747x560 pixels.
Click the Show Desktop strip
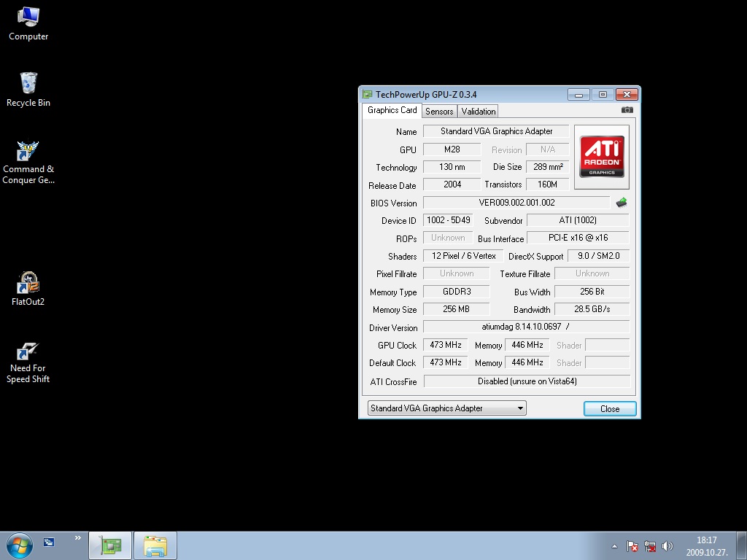742,545
